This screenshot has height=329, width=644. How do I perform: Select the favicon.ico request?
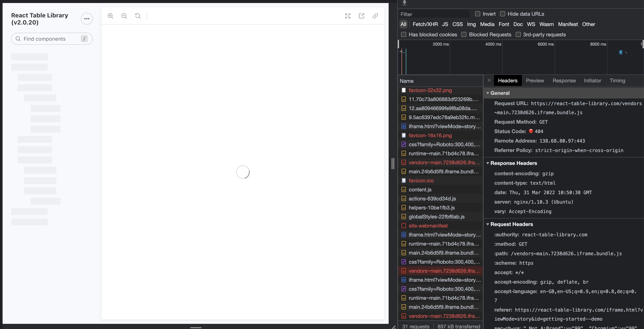[x=421, y=180]
